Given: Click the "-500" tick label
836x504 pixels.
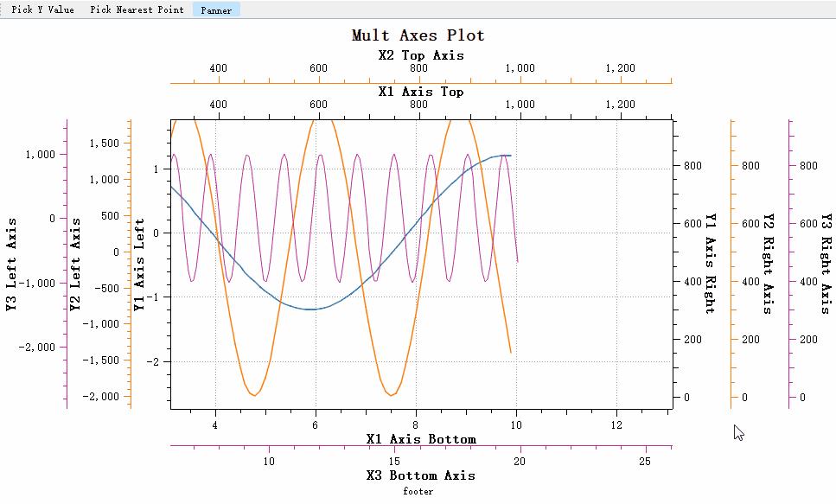Looking at the screenshot, I should 107,288.
